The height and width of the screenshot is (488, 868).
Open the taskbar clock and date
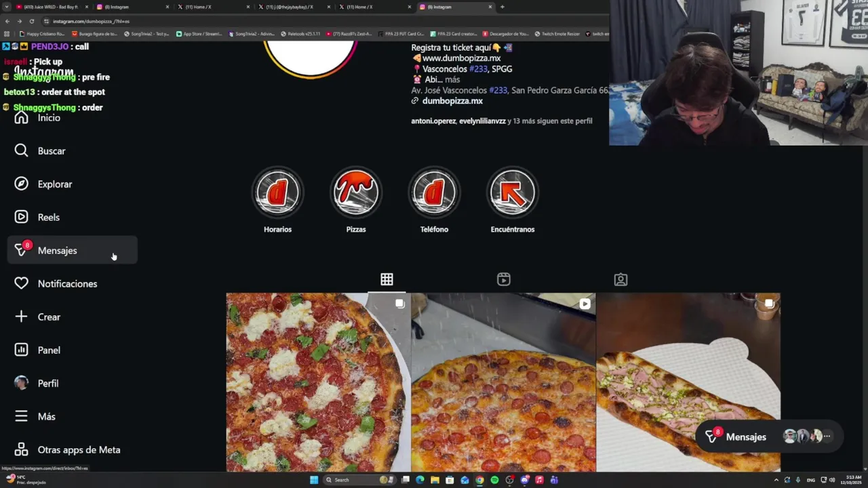(850, 480)
